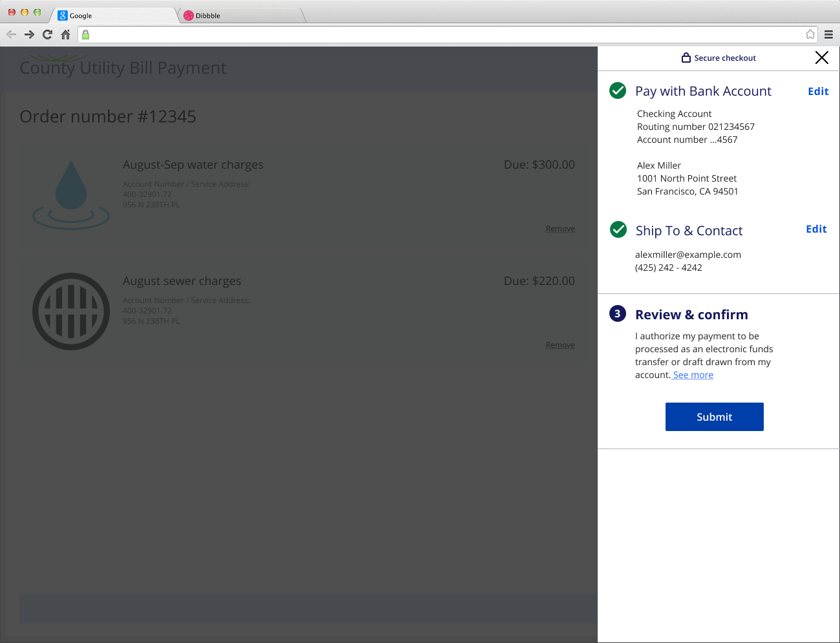Click the alexmiller@example.com email

(688, 255)
